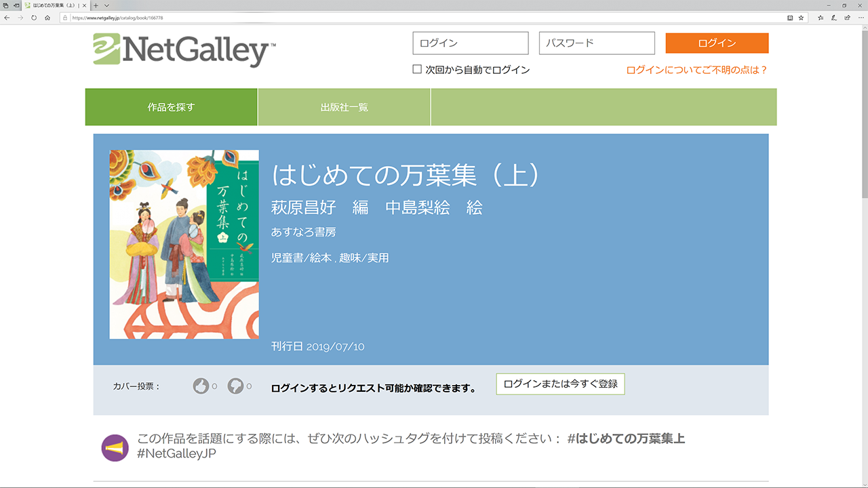Click the netgalley.jp URL in the address bar
Viewport: 868px width, 488px height.
pos(117,18)
